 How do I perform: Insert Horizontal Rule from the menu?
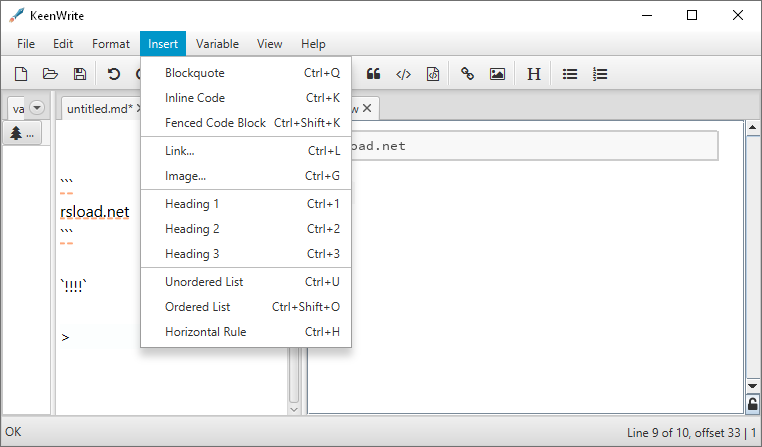click(246, 332)
